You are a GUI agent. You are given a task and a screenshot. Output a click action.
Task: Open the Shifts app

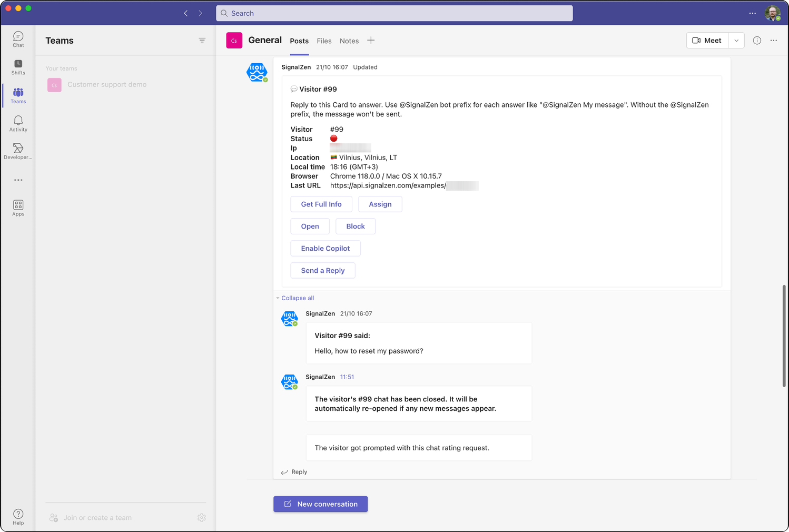pyautogui.click(x=18, y=67)
